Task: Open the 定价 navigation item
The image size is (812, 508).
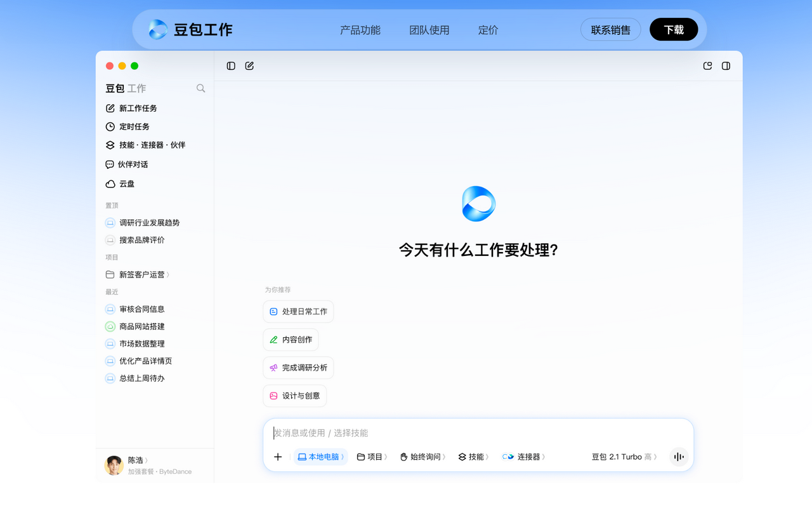Action: [488, 30]
